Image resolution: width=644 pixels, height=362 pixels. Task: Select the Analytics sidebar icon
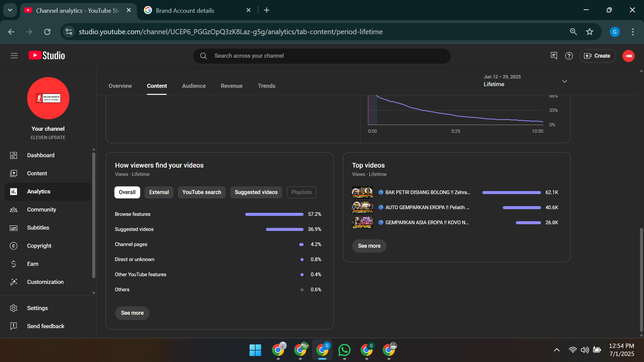click(x=14, y=191)
